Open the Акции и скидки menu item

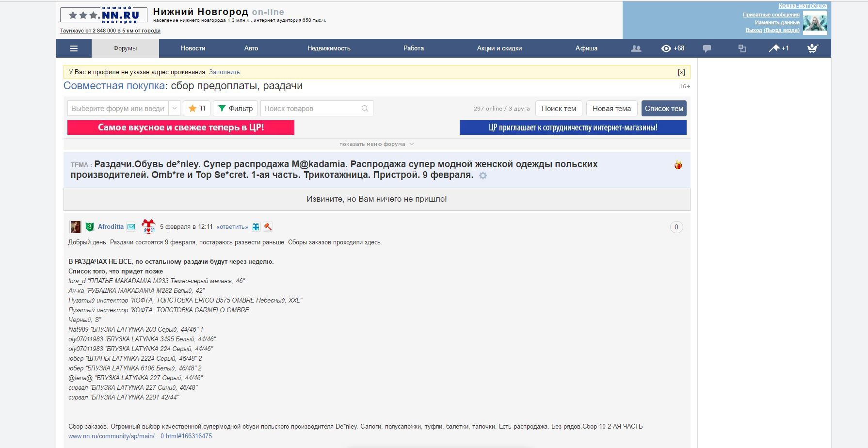(x=499, y=48)
